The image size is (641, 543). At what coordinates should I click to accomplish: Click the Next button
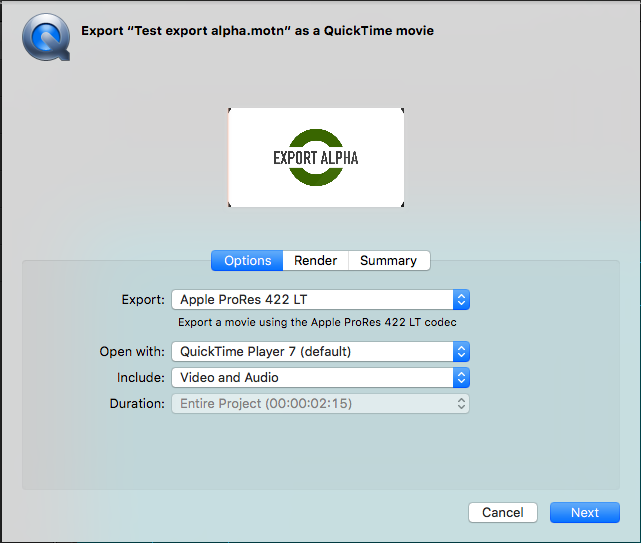click(x=585, y=512)
